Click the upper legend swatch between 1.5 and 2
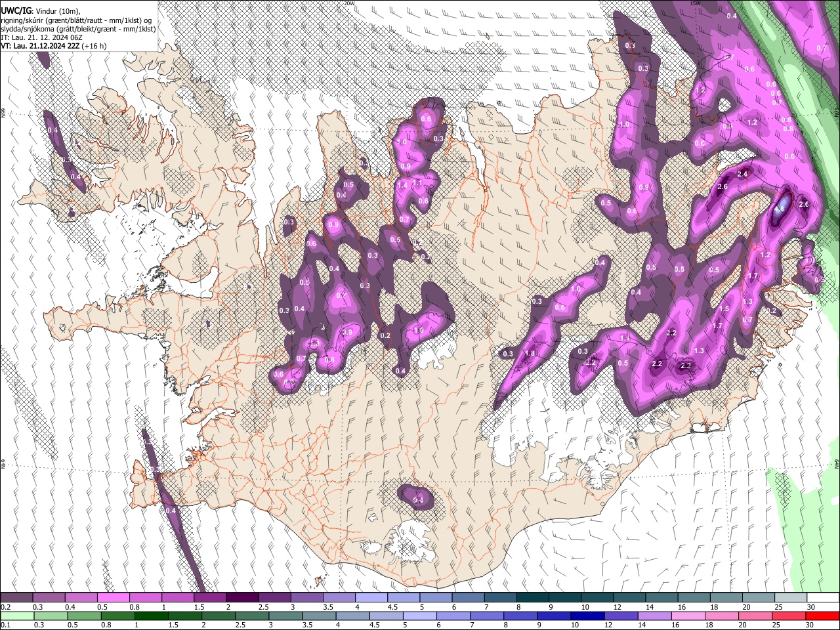The image size is (840, 630). 210,598
